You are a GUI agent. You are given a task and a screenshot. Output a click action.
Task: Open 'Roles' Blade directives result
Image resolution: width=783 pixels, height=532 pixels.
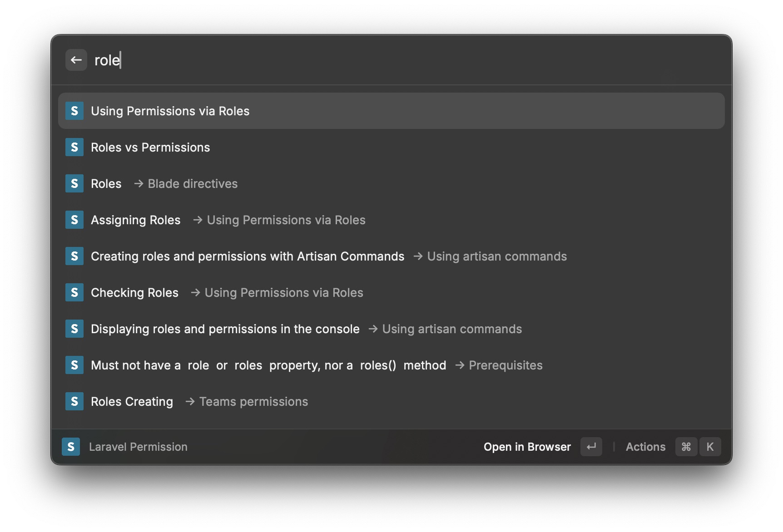pyautogui.click(x=391, y=183)
